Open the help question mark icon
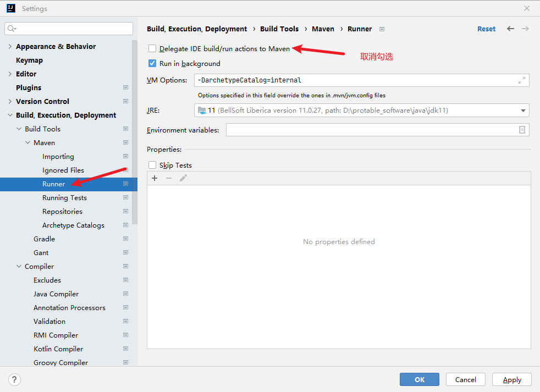540x392 pixels. 15,379
